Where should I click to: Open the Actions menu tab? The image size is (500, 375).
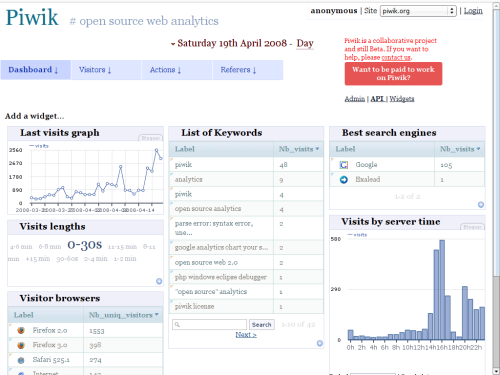[177, 70]
